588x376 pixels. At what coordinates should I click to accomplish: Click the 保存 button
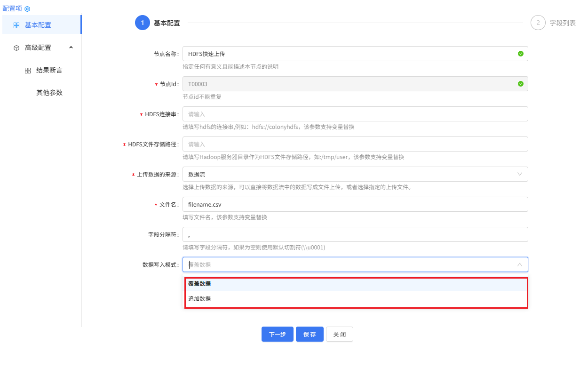(x=310, y=334)
